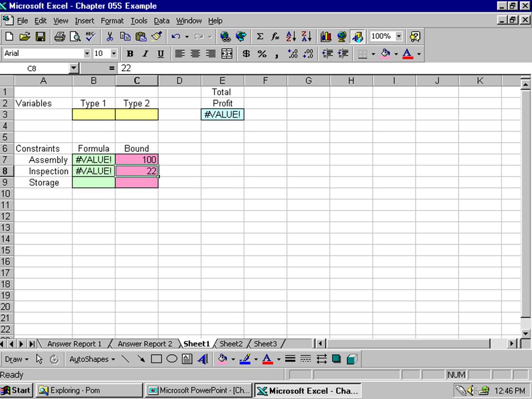Toggle Italic formatting
Viewport: 532px width, 399px height.
click(x=145, y=54)
